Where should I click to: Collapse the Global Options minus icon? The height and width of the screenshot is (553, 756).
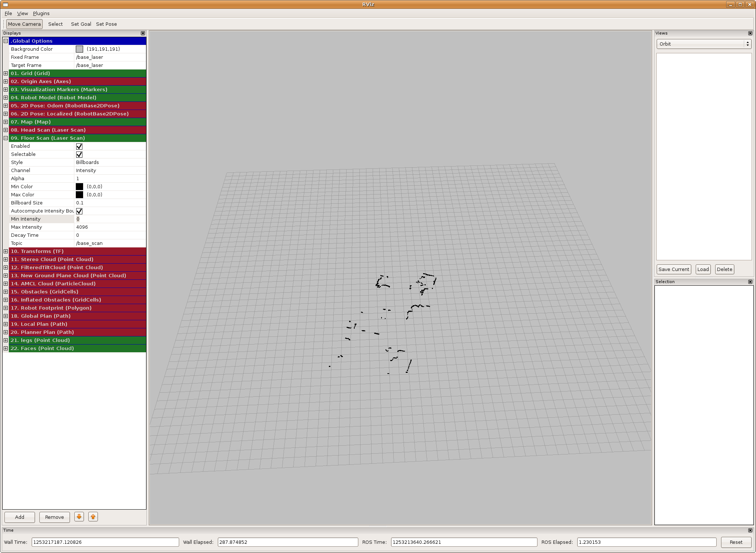pos(6,41)
